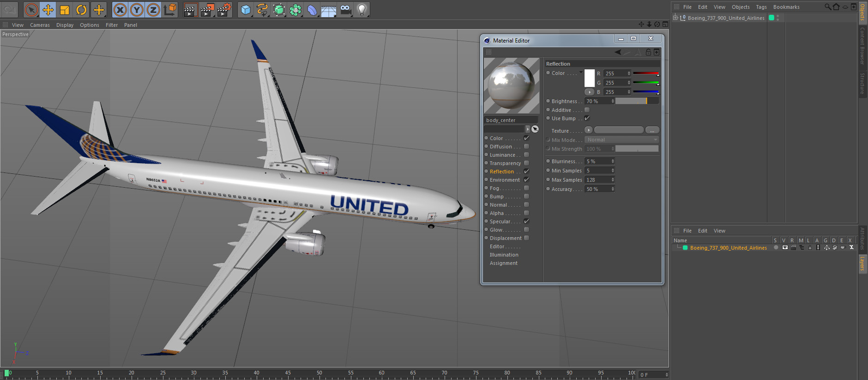Toggle the Reflection channel checkbox

point(526,172)
